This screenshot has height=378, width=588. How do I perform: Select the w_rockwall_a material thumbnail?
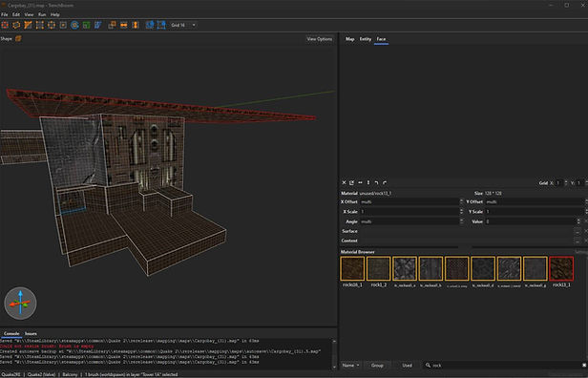point(405,268)
